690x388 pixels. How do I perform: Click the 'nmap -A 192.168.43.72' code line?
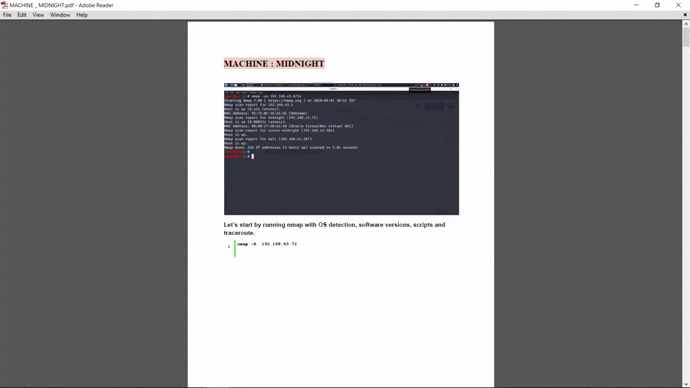pyautogui.click(x=267, y=244)
